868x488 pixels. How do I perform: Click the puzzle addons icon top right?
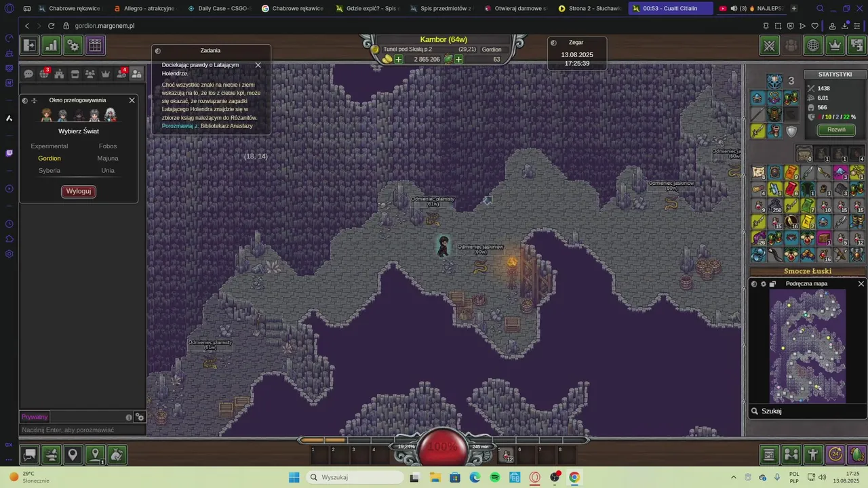point(856,45)
